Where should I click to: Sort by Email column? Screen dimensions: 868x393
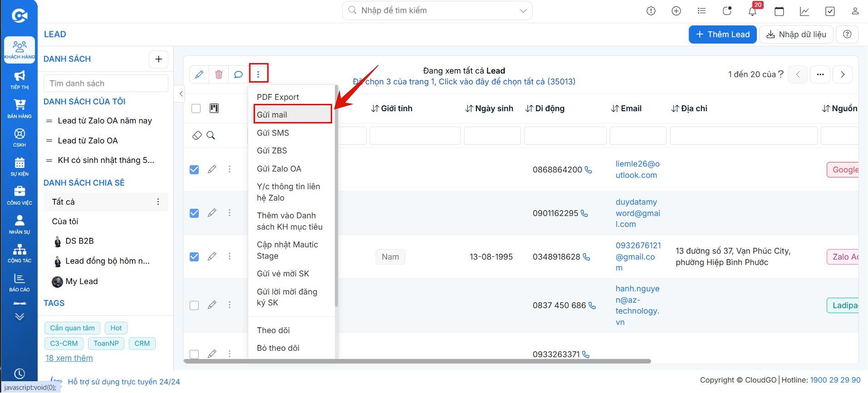(x=626, y=108)
